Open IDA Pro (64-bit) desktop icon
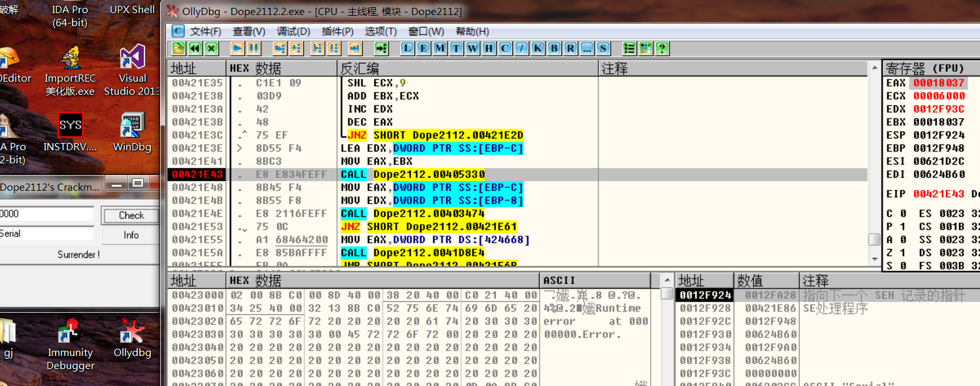The height and width of the screenshot is (386, 980). click(70, 16)
